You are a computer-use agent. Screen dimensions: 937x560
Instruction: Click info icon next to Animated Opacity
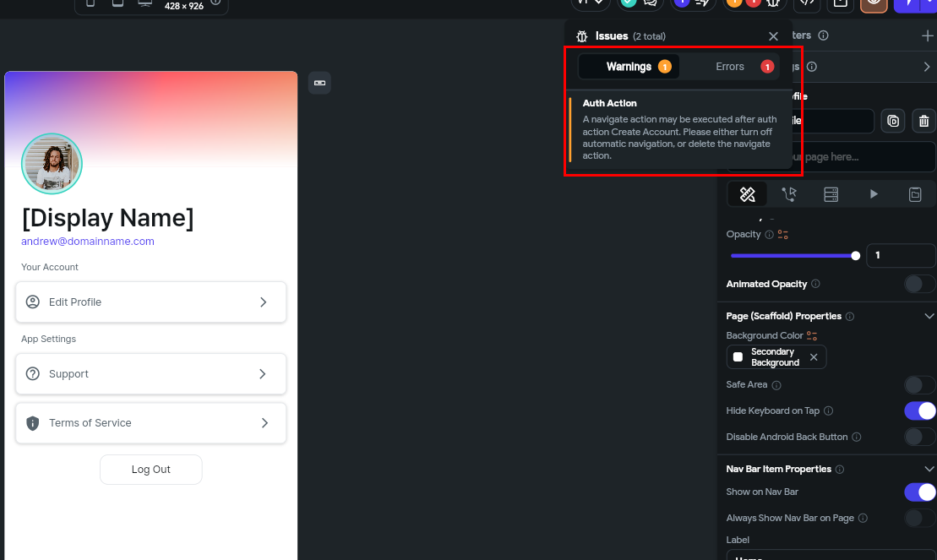(815, 284)
